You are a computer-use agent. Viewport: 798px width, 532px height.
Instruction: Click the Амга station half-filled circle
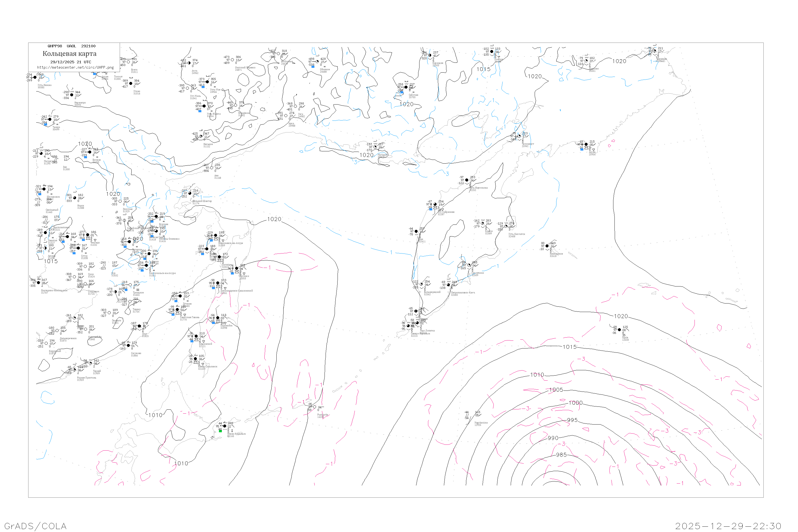pos(189,63)
